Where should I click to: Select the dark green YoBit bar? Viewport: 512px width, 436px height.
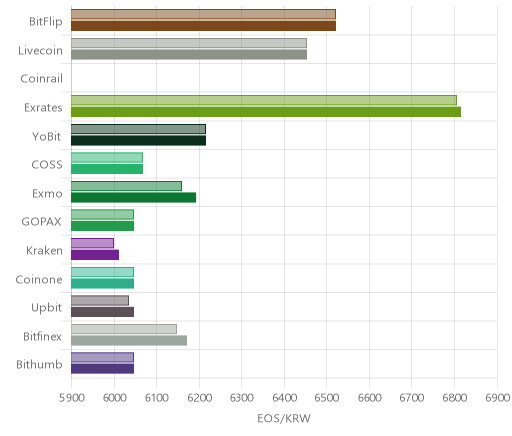click(x=138, y=141)
